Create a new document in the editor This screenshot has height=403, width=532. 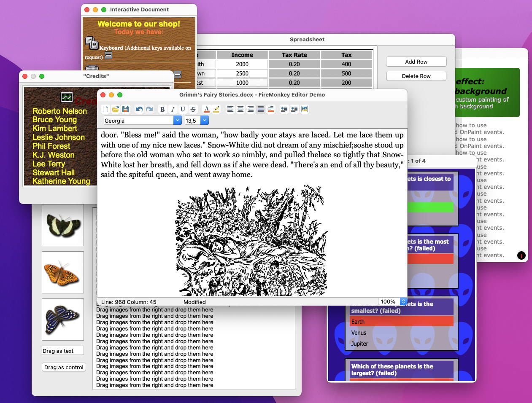tap(105, 109)
